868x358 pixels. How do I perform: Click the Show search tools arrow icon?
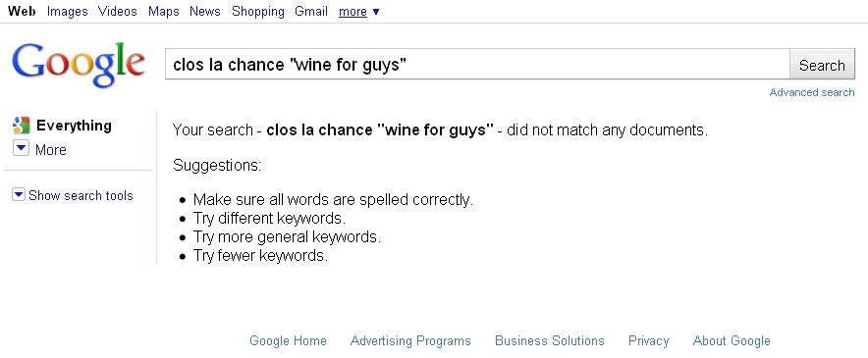(x=19, y=194)
